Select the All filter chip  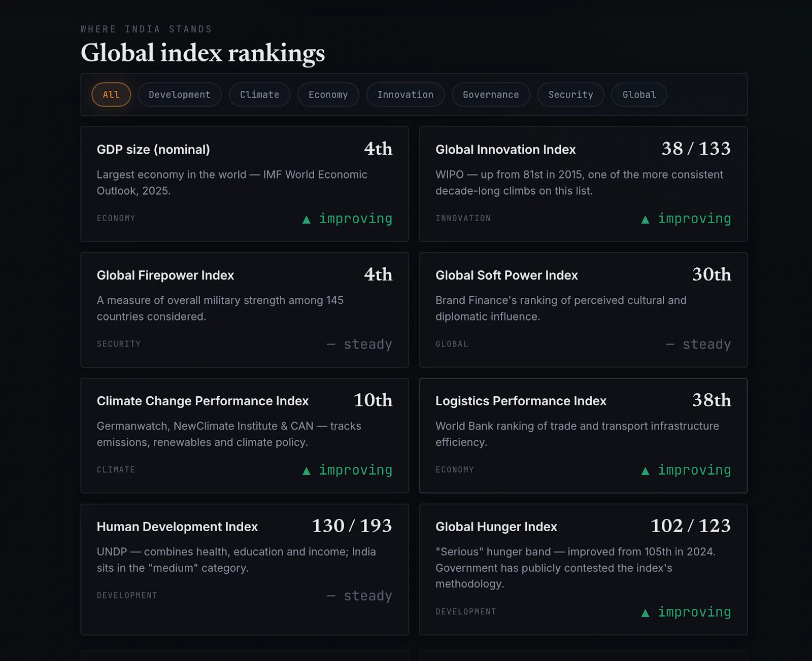111,95
